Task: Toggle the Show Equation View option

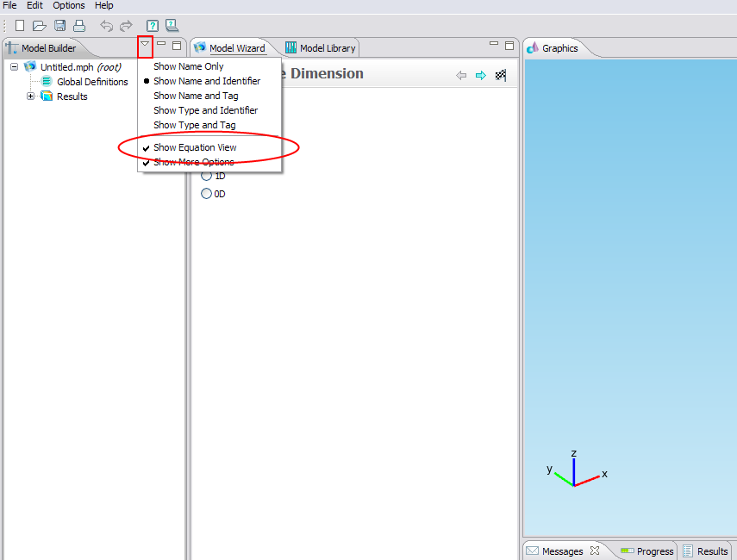Action: 195,147
